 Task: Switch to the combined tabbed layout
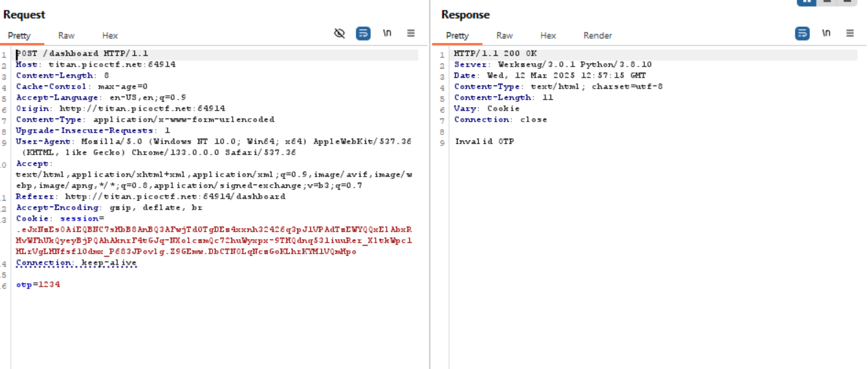847,2
